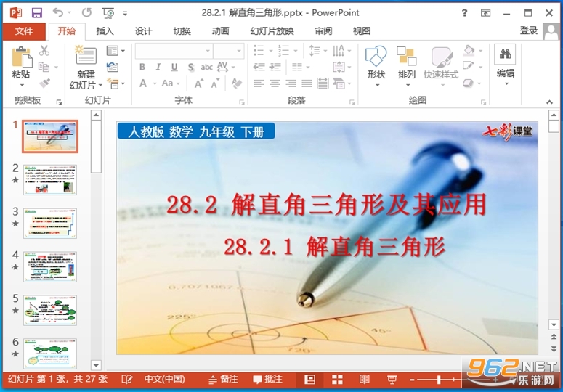Viewport: 563px width, 392px height.
Task: Insert a new slide with the New Slide icon
Action: click(86, 56)
